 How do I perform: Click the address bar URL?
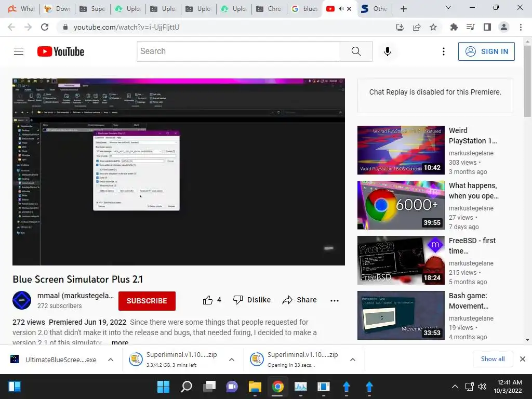(x=126, y=27)
